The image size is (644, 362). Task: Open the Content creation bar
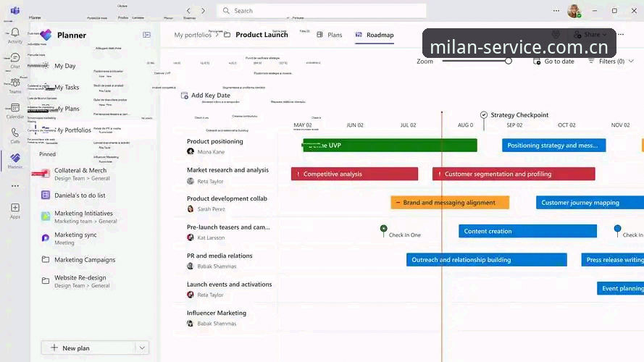(528, 231)
